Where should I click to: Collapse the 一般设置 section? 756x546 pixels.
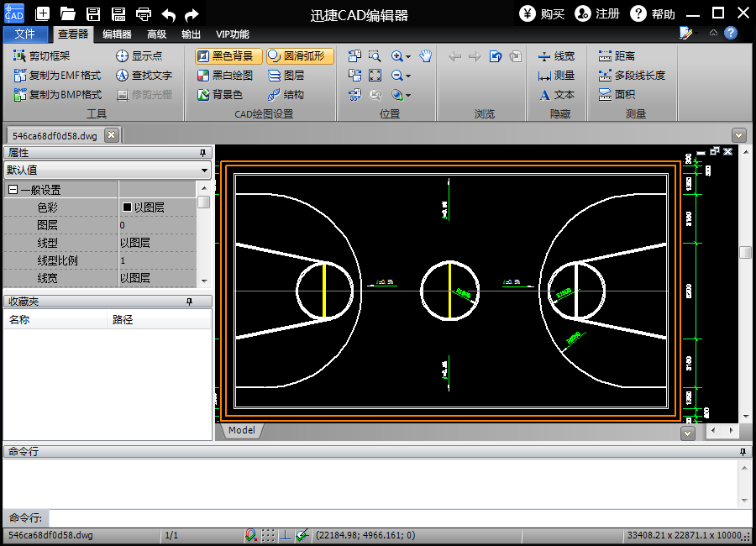(13, 191)
